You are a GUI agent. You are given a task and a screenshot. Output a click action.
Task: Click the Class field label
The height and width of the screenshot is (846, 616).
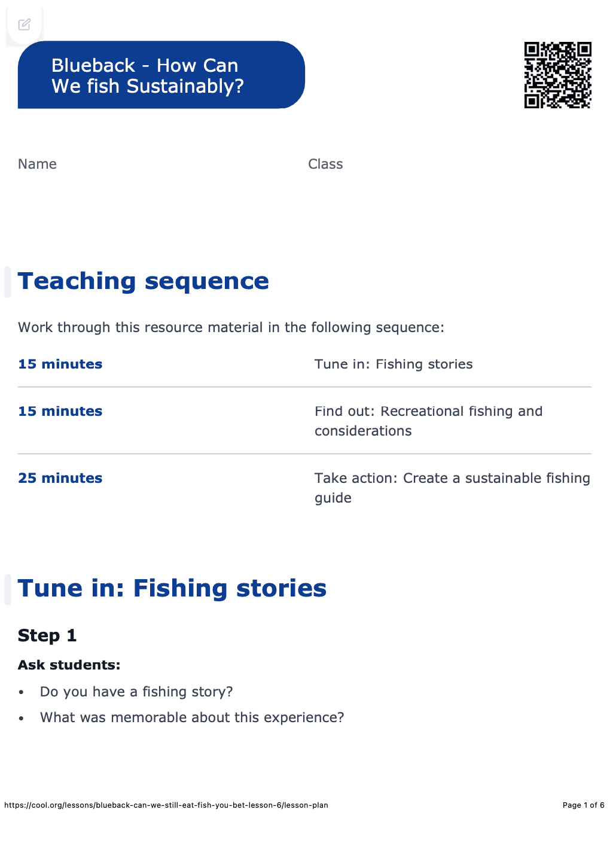(x=325, y=164)
